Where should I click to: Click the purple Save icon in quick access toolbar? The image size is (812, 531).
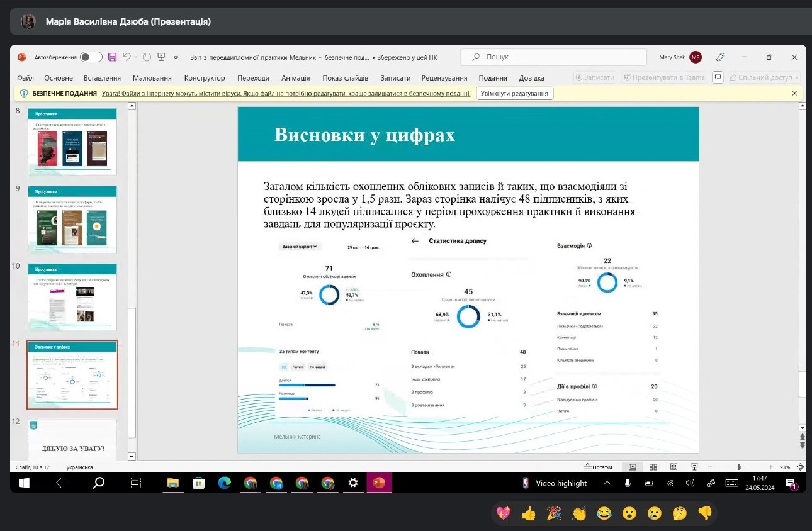pos(113,57)
